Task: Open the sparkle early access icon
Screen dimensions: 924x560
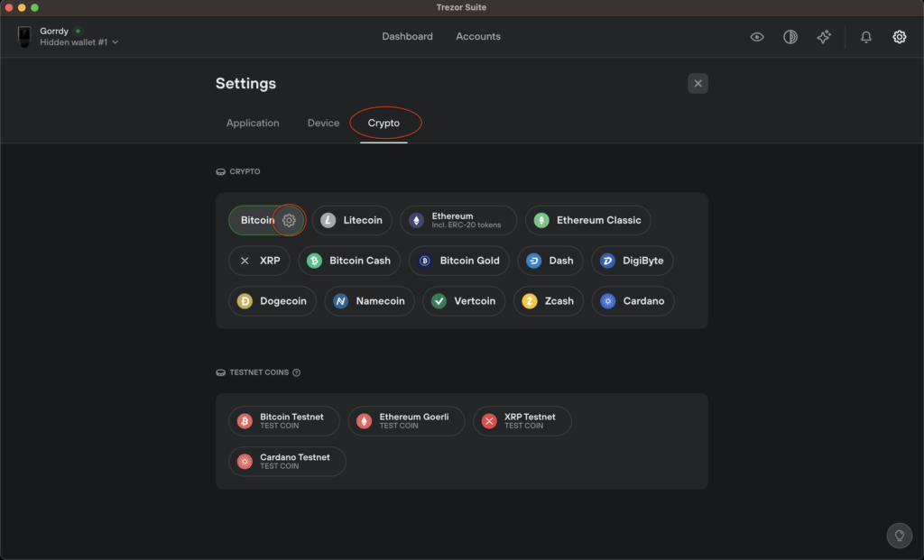Action: [x=824, y=37]
